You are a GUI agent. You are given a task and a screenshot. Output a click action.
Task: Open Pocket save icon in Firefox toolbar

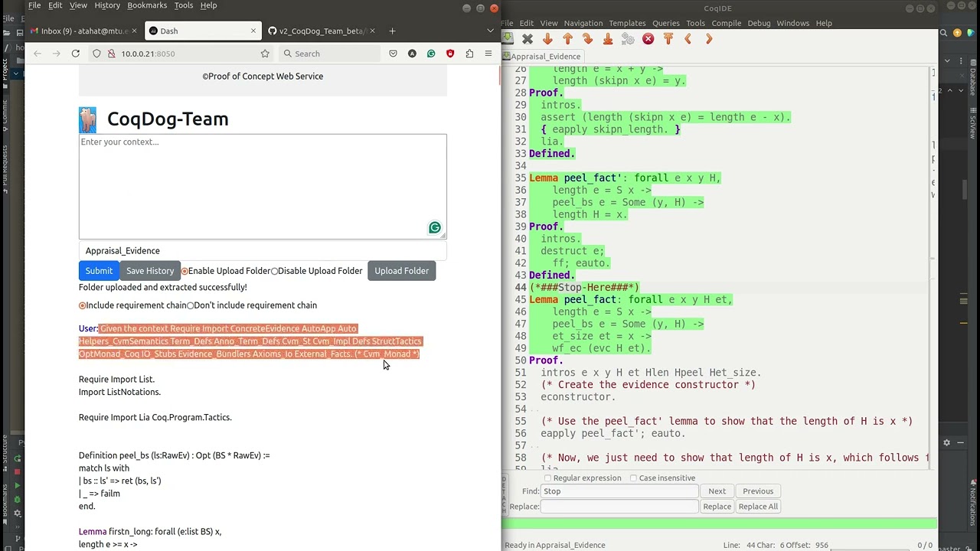pyautogui.click(x=393, y=54)
